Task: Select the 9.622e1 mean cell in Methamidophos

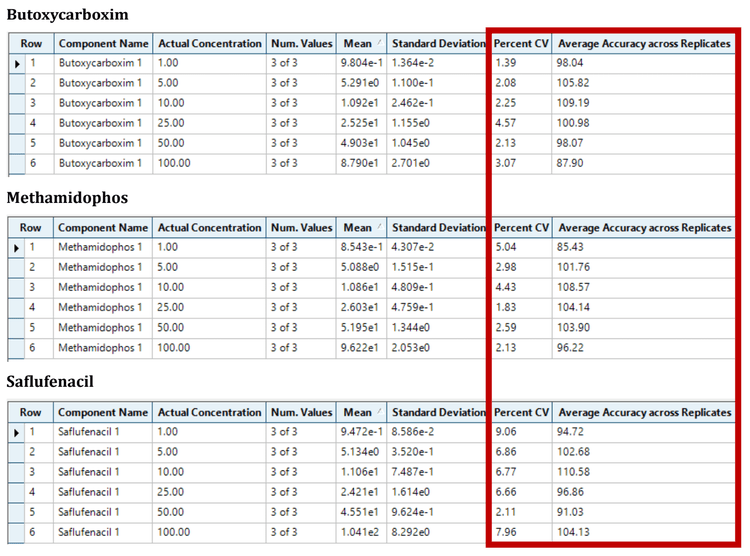Action: point(359,347)
